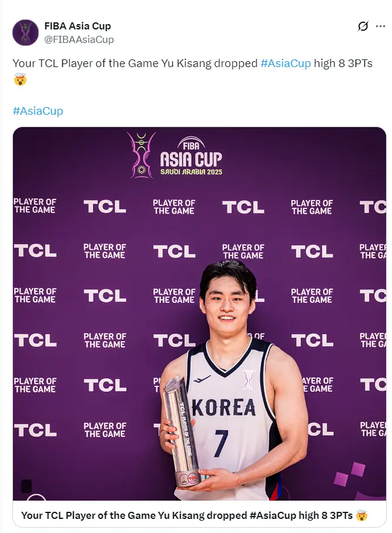Click the @FIBAAsiaCup handle

[x=77, y=39]
